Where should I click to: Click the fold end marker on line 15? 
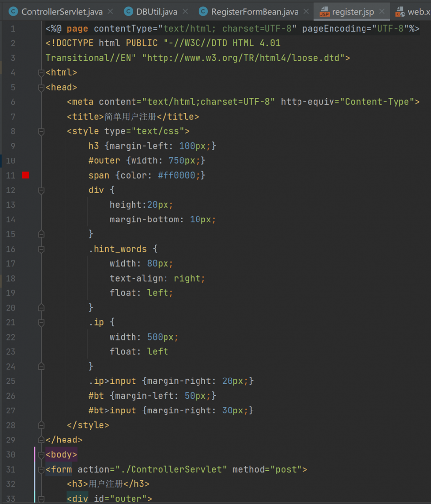pyautogui.click(x=41, y=234)
